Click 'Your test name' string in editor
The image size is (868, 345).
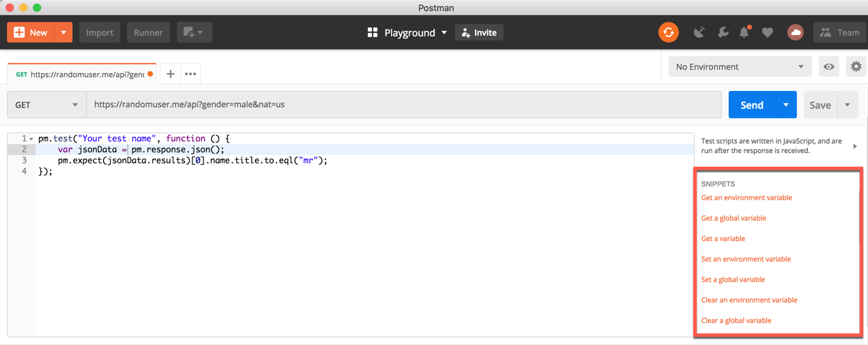tap(117, 139)
